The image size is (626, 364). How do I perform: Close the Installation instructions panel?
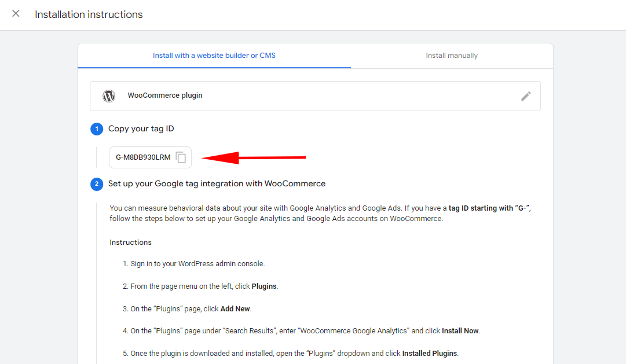click(16, 13)
